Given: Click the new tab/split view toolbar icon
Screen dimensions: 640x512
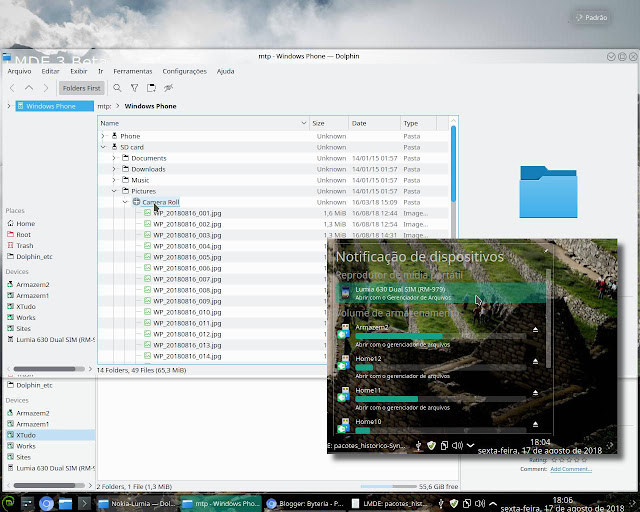Looking at the screenshot, I should click(151, 88).
